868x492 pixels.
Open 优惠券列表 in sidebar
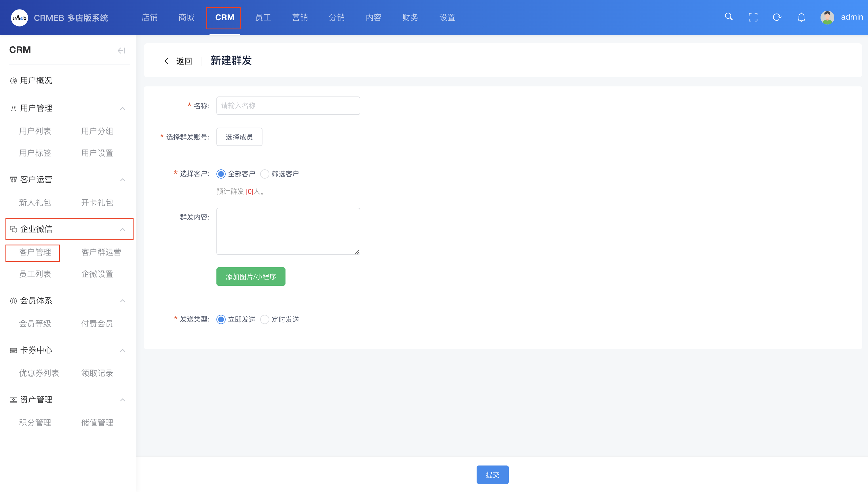(x=39, y=373)
